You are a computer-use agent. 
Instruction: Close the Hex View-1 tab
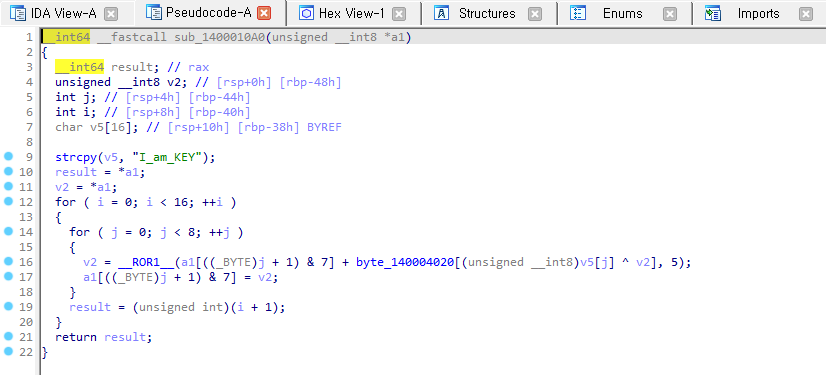coord(399,14)
